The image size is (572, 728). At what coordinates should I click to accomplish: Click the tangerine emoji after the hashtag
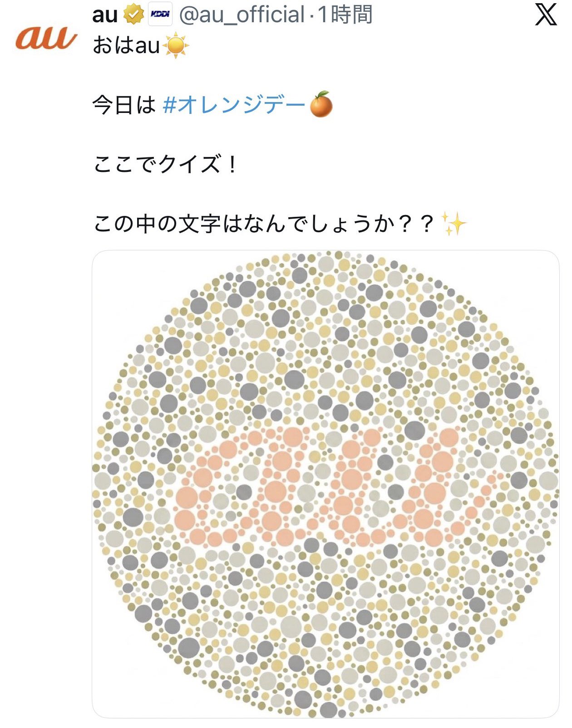[x=321, y=104]
